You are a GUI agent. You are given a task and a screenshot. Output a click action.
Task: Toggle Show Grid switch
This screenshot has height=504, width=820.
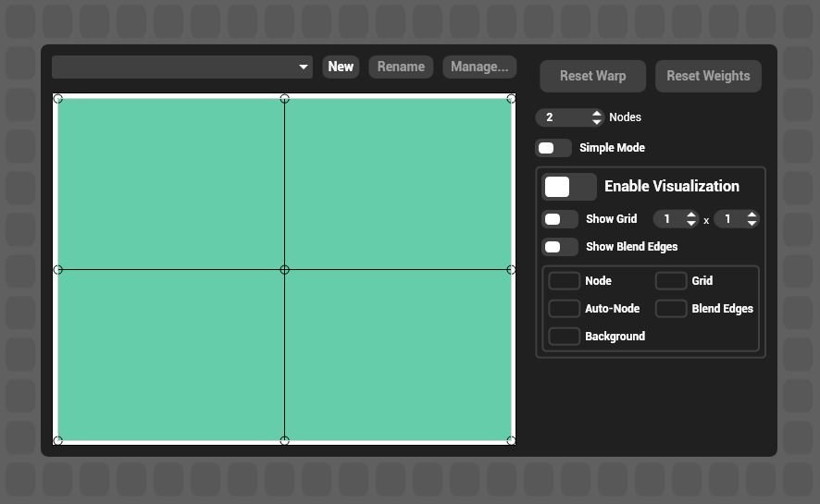(560, 219)
